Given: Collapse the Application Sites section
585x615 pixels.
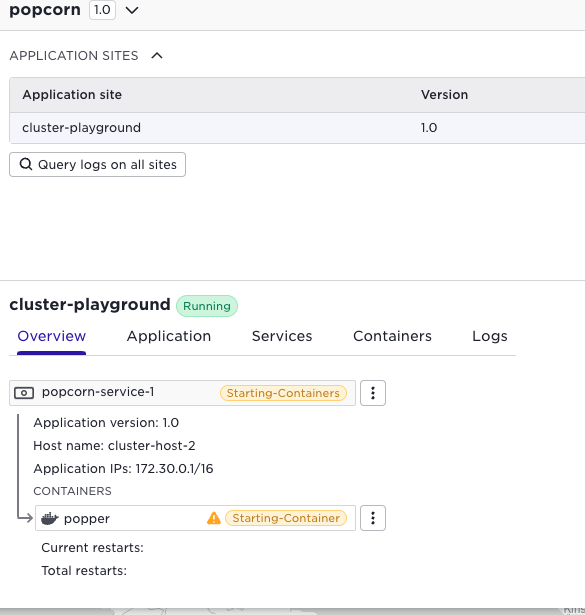Looking at the screenshot, I should (157, 56).
